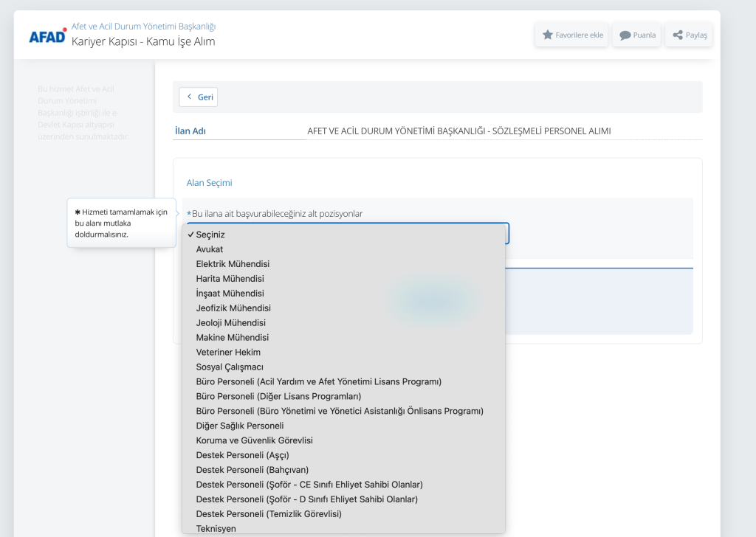Choose Elektrik Mühendisi from the dropdown
756x537 pixels.
(x=233, y=264)
